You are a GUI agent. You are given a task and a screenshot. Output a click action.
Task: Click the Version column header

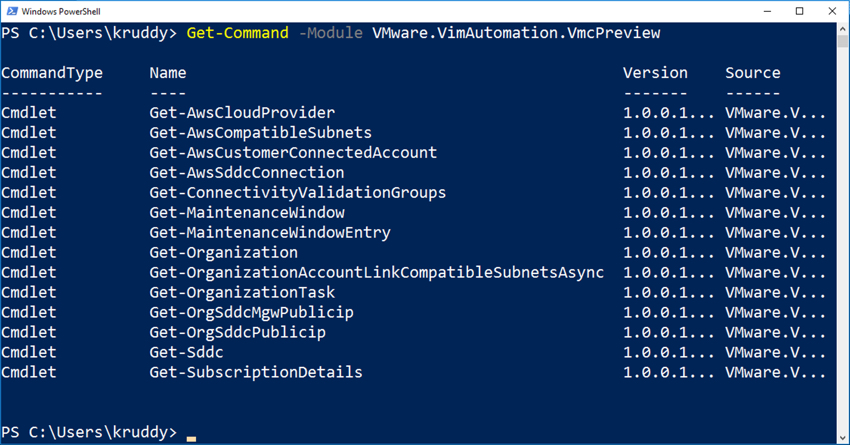pos(655,73)
